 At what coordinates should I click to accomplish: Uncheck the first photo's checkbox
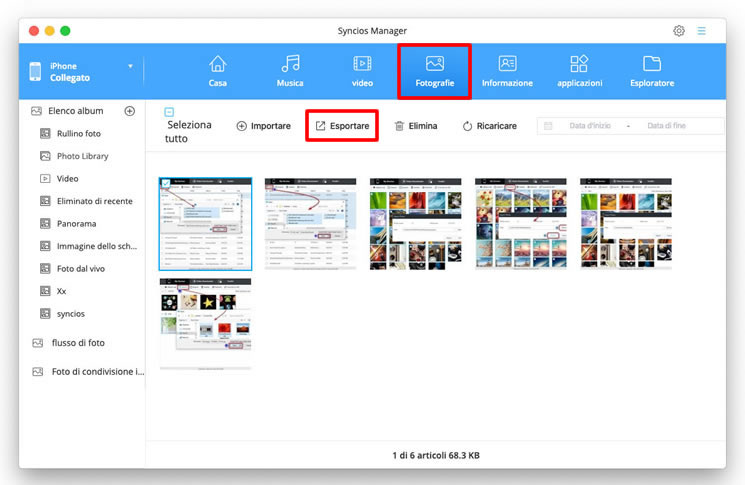[165, 183]
